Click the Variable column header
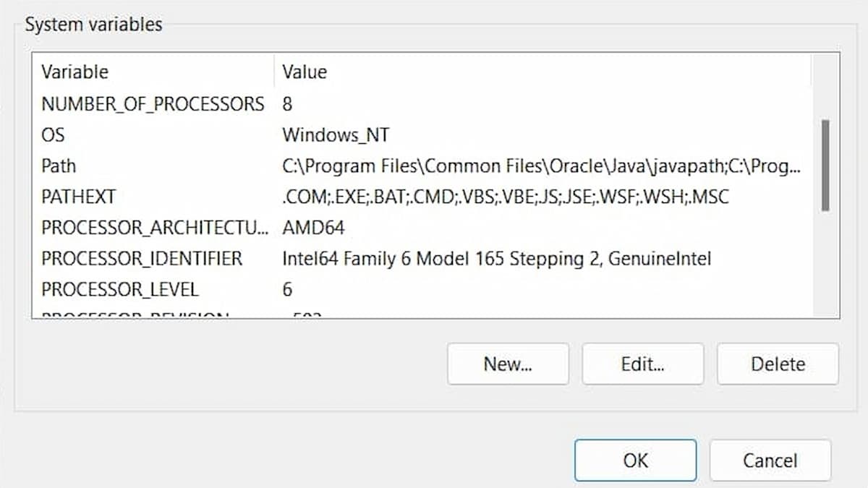 [76, 72]
